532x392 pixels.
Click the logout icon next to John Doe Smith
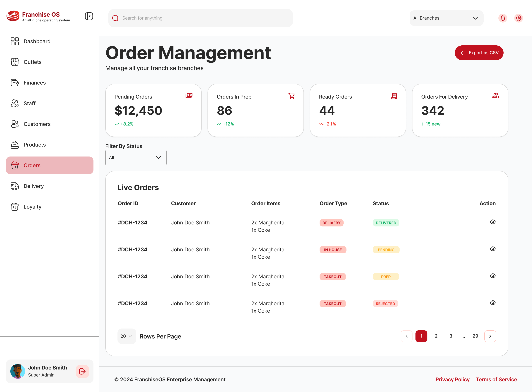(82, 371)
